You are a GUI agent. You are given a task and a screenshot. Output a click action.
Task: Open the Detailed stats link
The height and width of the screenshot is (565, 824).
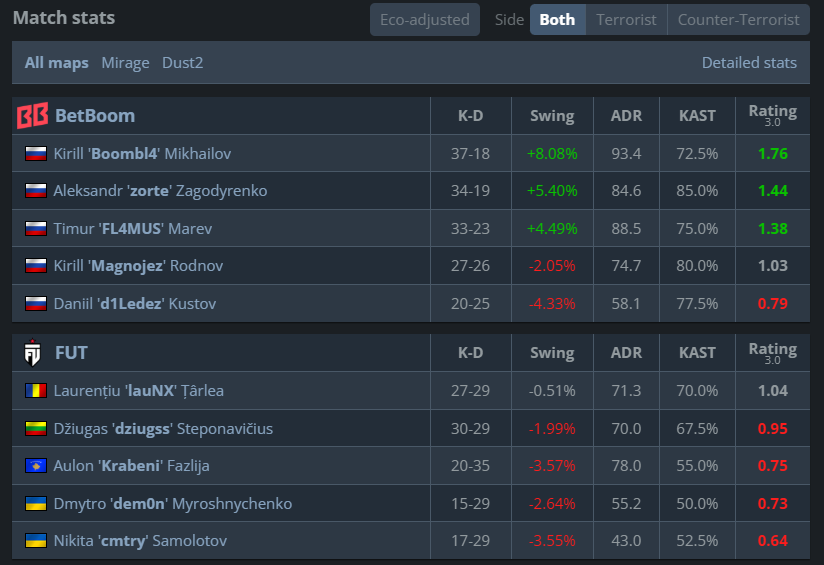click(749, 63)
